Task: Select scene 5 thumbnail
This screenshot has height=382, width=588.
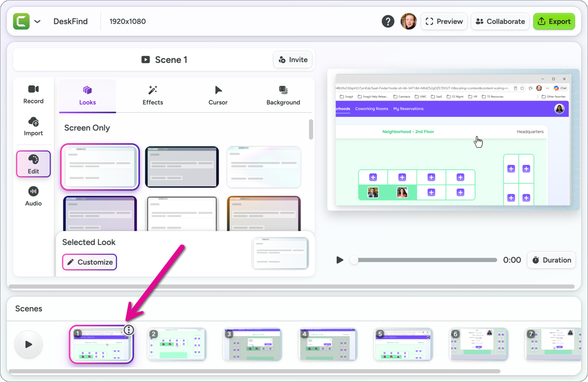Action: pyautogui.click(x=403, y=344)
